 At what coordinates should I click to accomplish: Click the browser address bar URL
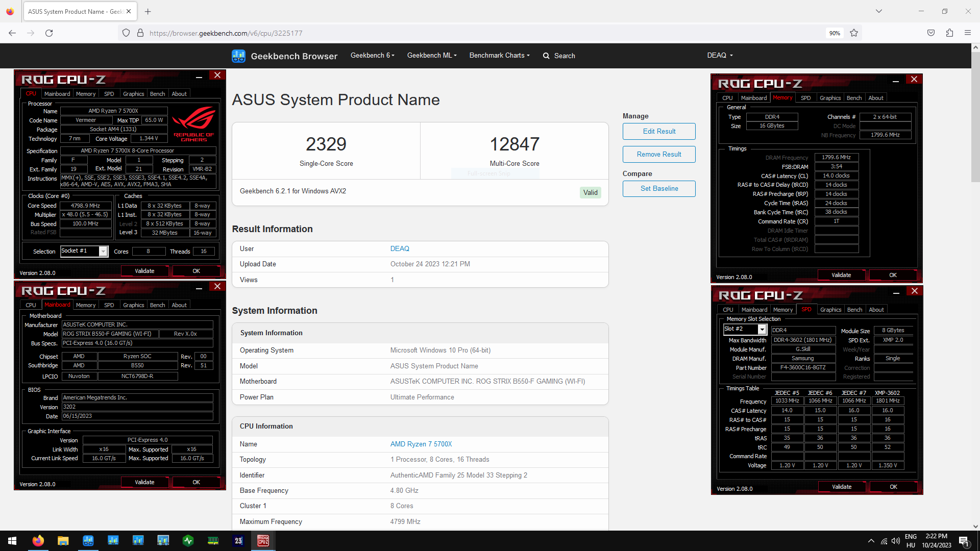coord(226,33)
